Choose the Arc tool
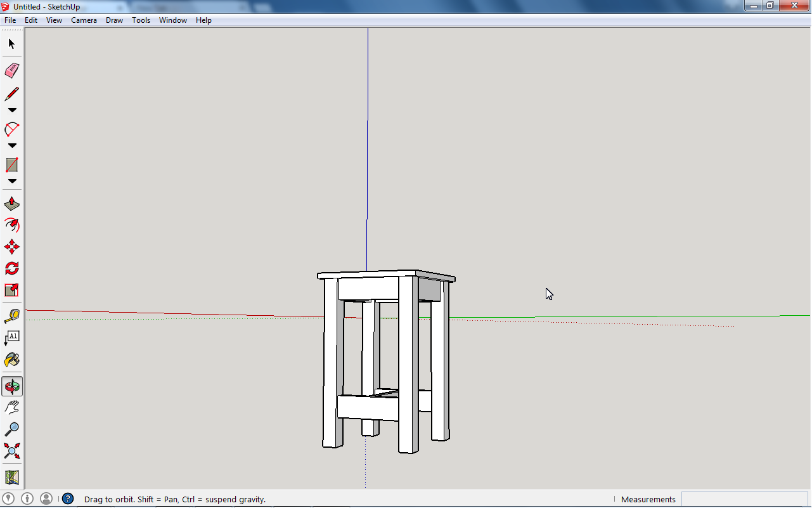Image resolution: width=812 pixels, height=508 pixels. [11, 129]
